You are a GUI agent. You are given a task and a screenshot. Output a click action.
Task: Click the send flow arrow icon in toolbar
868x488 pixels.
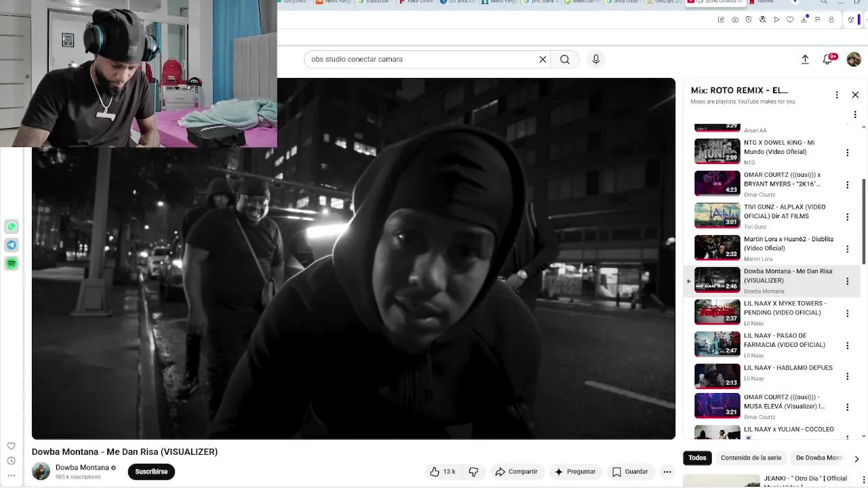coord(776,20)
